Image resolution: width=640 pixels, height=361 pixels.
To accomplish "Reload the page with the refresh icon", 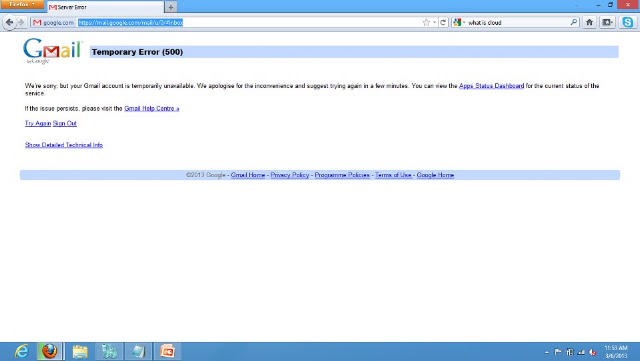I will [x=443, y=22].
